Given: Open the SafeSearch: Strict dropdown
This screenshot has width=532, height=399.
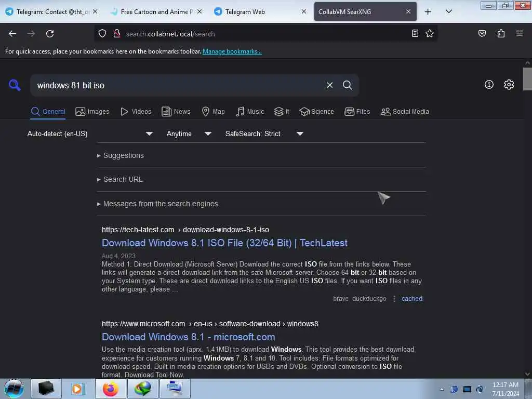Looking at the screenshot, I should click(264, 134).
